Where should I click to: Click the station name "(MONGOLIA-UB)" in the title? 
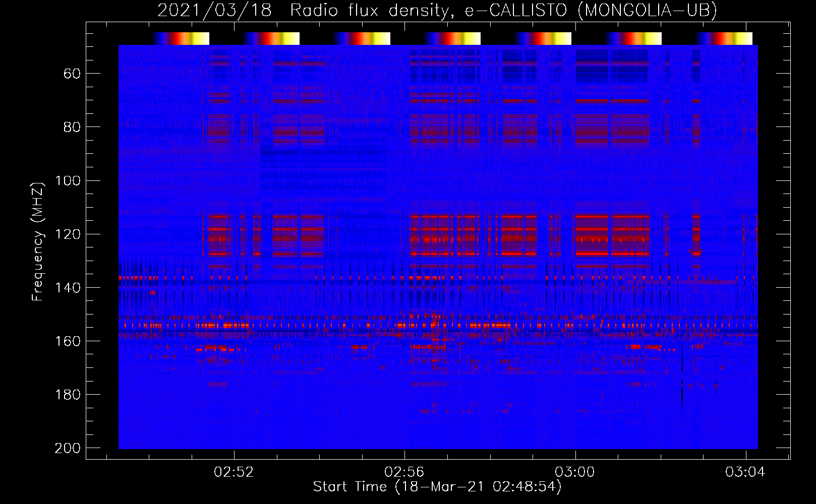click(647, 10)
